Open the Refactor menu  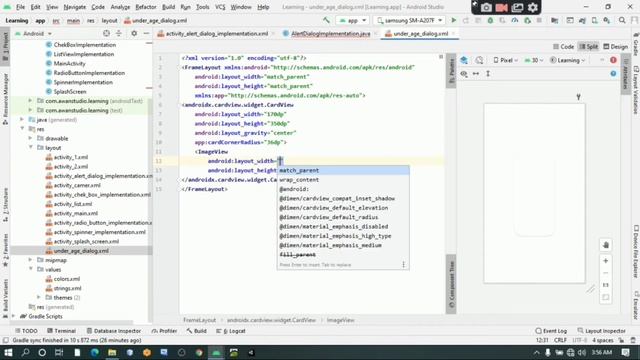[x=146, y=7]
